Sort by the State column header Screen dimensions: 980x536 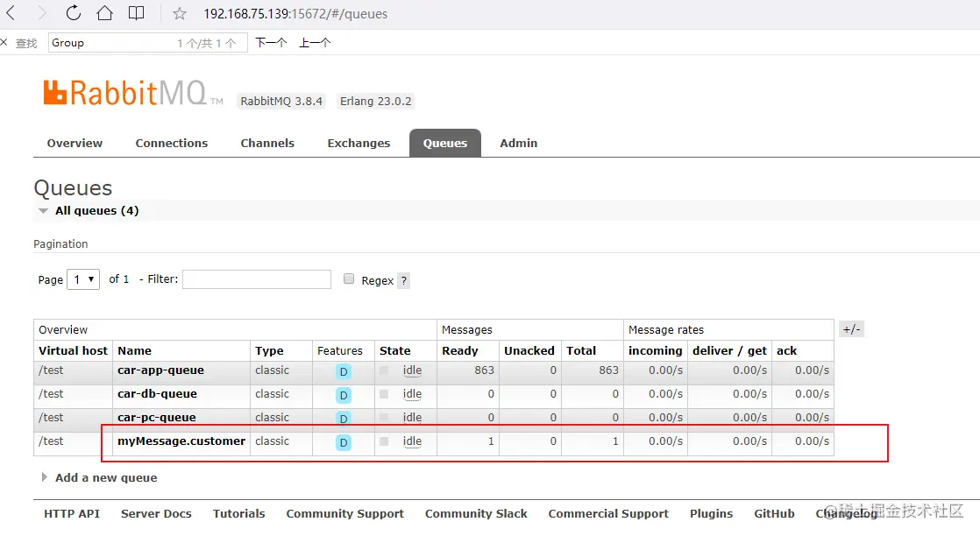pos(395,350)
